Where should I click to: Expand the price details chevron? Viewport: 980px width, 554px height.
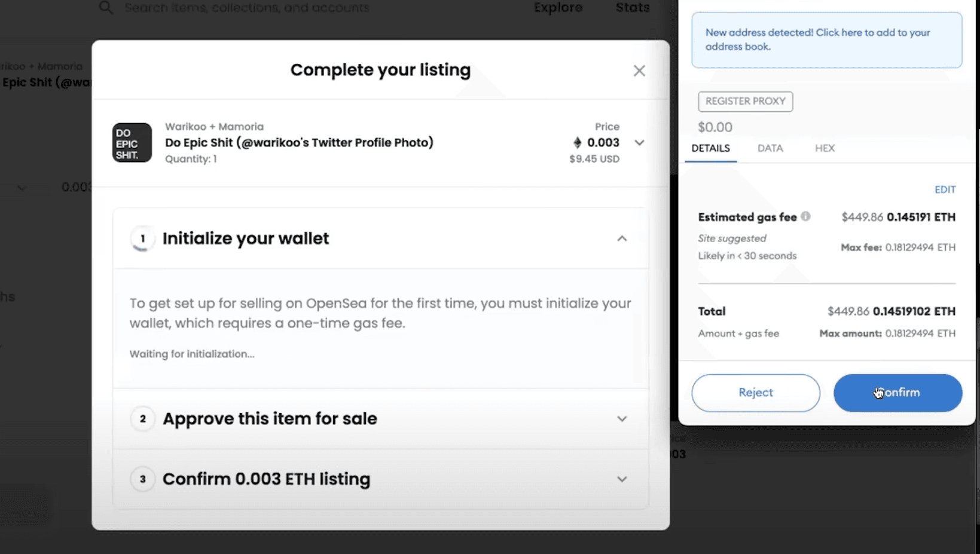tap(639, 143)
